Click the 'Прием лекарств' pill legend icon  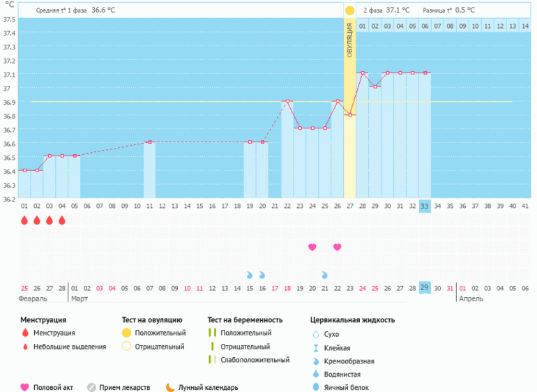[91, 387]
